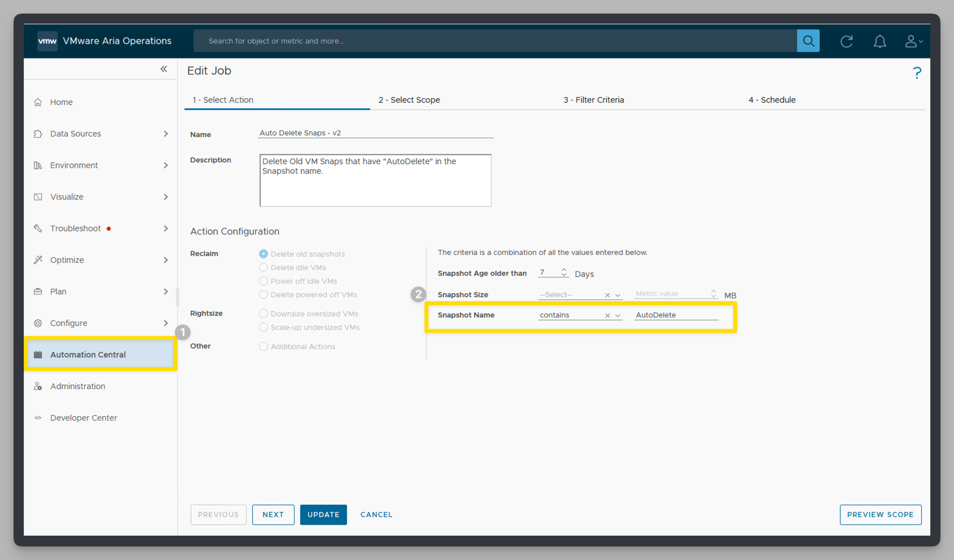
Task: Clear the Snapshot Name condition X
Action: [608, 316]
